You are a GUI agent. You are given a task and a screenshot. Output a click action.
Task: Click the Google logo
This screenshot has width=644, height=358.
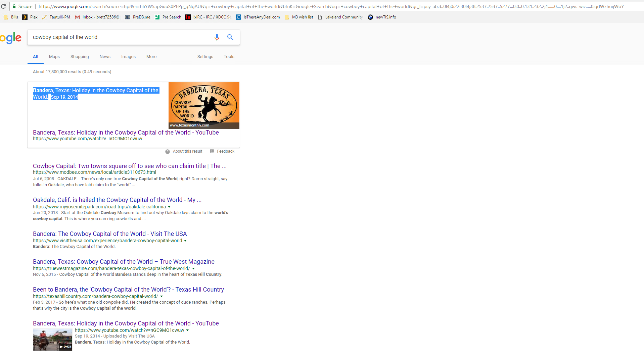point(10,38)
